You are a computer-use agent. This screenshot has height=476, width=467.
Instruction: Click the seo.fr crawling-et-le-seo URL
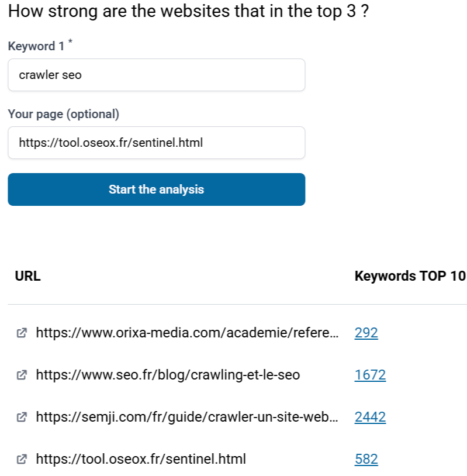tap(168, 375)
